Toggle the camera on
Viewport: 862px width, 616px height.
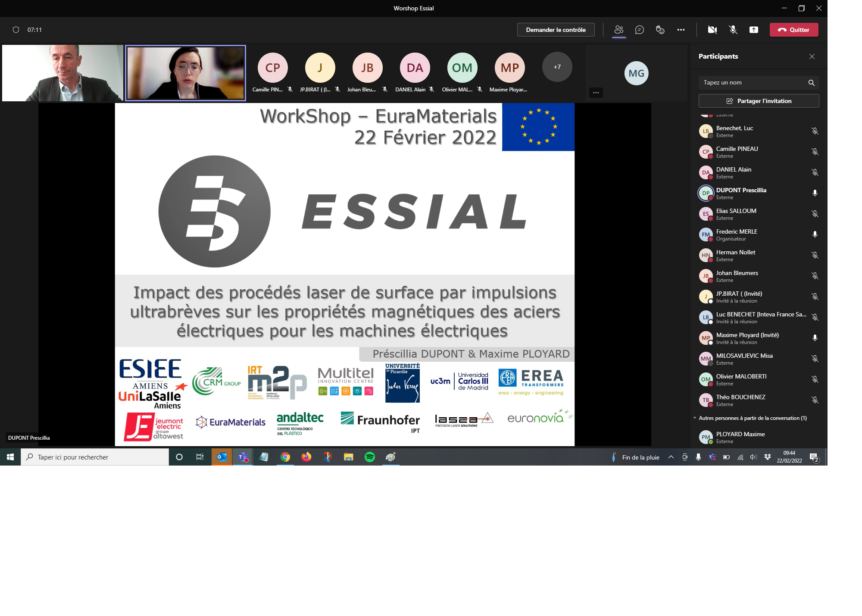(712, 30)
